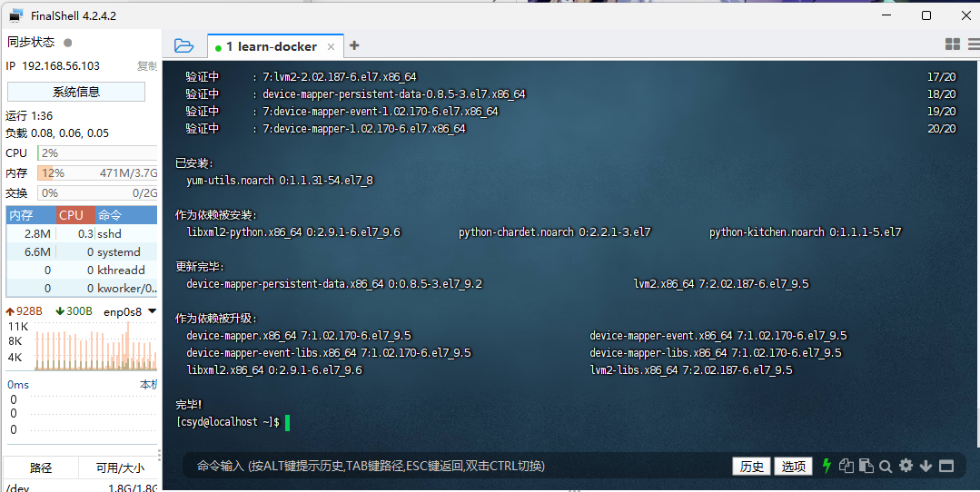Open the folder connection manager icon
This screenshot has width=980, height=492.
click(183, 45)
